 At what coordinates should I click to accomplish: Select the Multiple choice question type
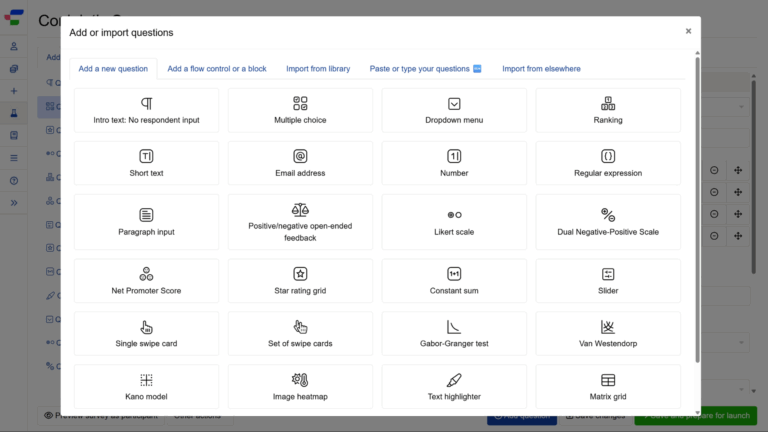coord(300,110)
